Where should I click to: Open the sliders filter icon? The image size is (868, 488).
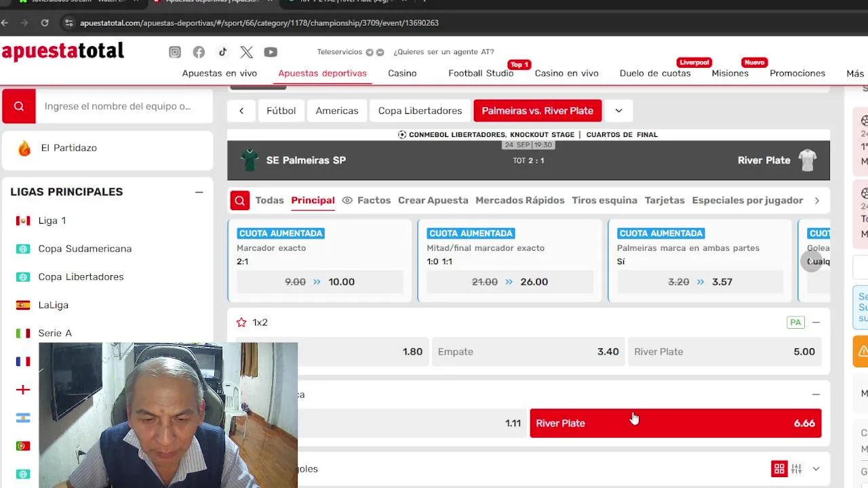pos(797,468)
